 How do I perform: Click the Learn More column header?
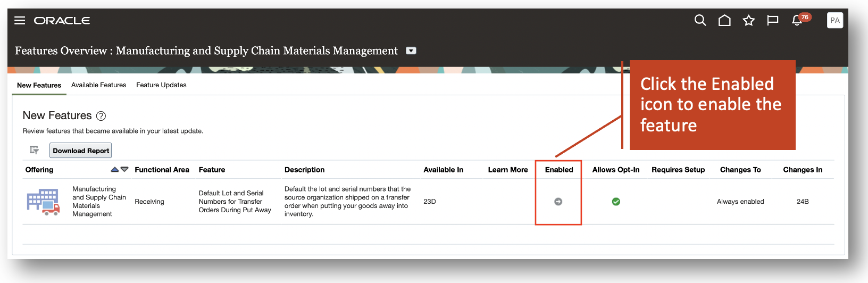pyautogui.click(x=508, y=170)
